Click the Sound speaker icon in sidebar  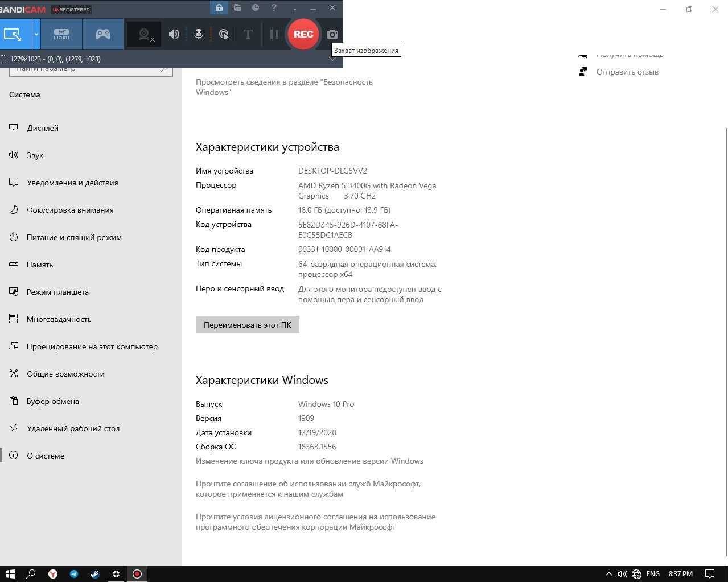(14, 155)
